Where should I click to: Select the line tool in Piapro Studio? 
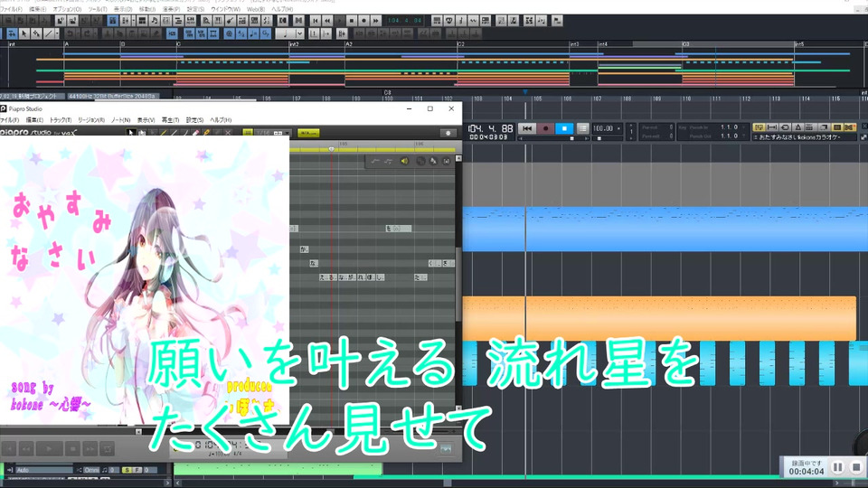pos(175,133)
